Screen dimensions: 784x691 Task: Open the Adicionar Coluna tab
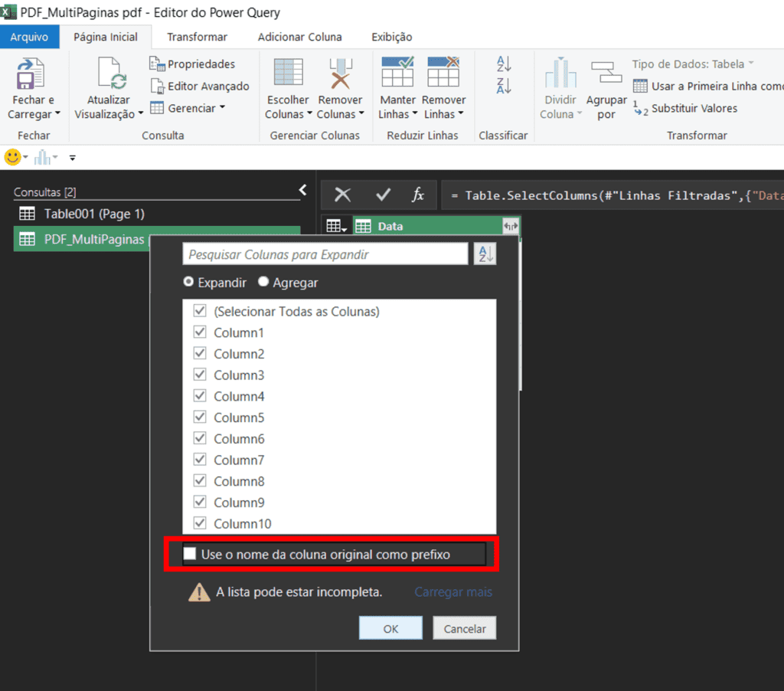[300, 36]
